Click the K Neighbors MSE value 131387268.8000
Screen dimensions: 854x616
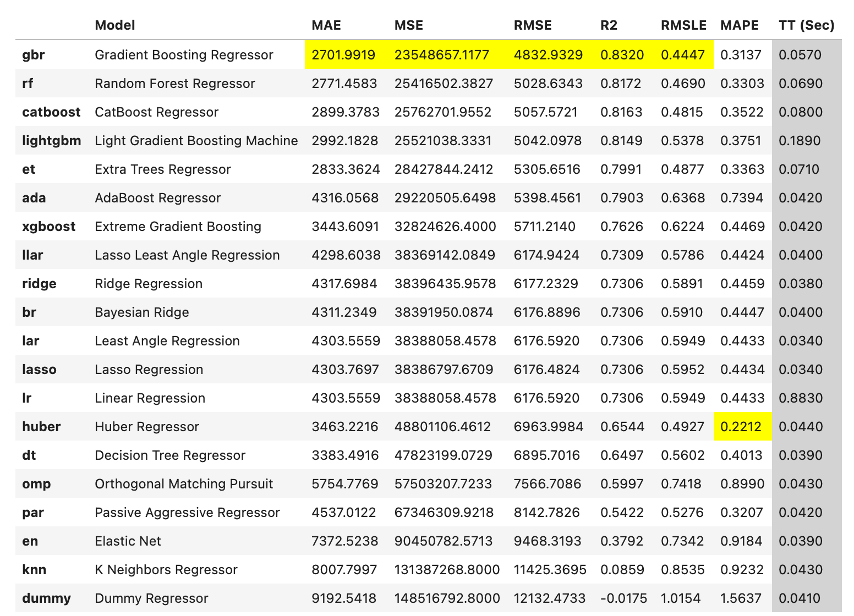tap(447, 570)
